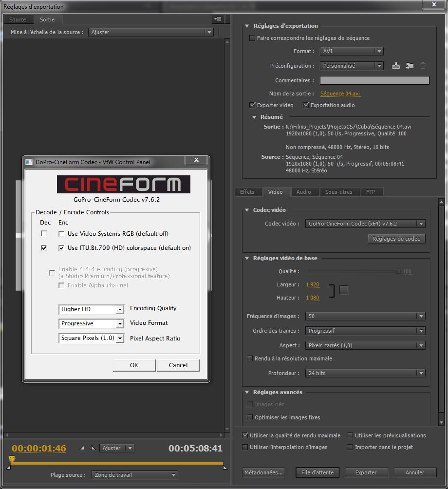Image resolution: width=448 pixels, height=489 pixels.
Task: Open the output panel flyout menu icon
Action: [x=218, y=19]
